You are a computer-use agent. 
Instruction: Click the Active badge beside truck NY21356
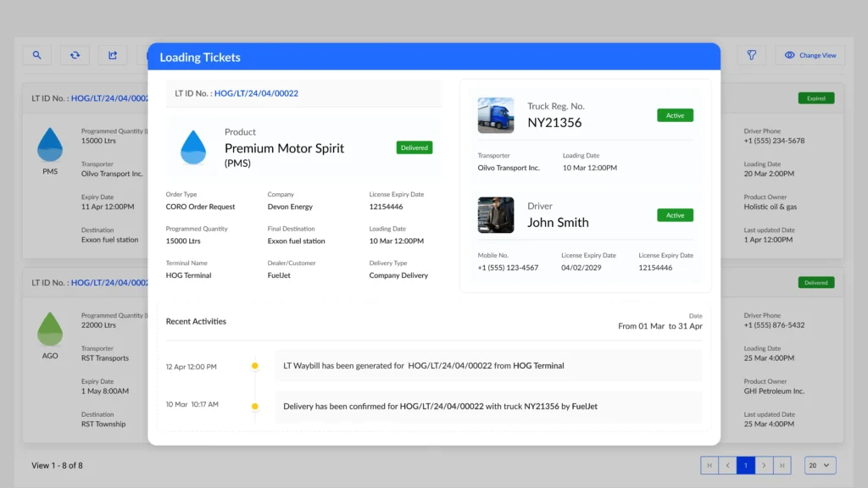675,115
